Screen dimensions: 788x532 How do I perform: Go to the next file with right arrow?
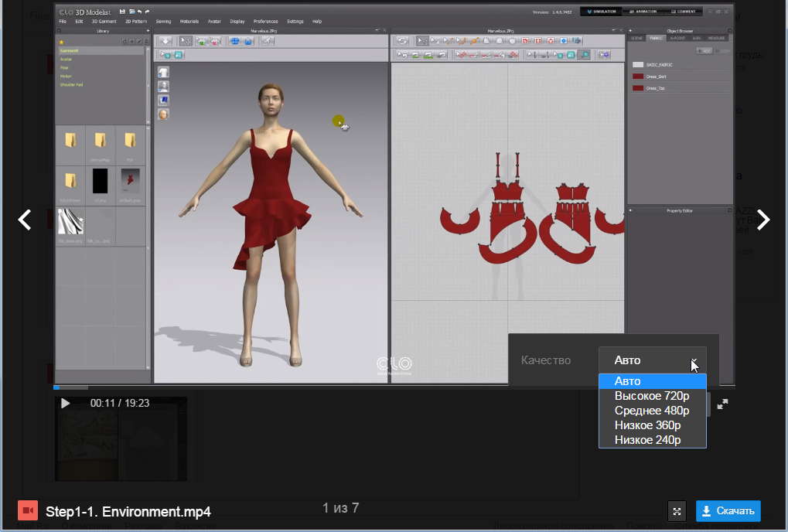tap(763, 220)
